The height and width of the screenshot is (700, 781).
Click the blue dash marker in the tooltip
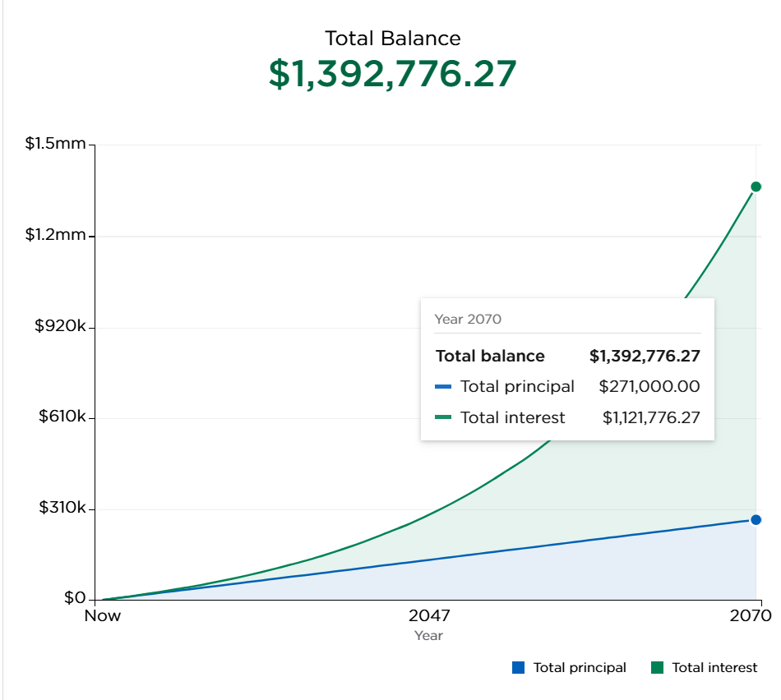coord(443,387)
